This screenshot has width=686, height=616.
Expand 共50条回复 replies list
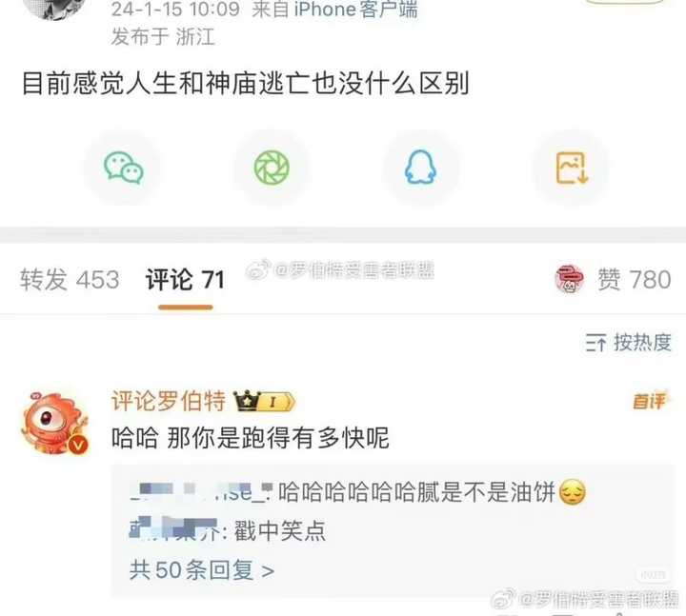pos(202,570)
